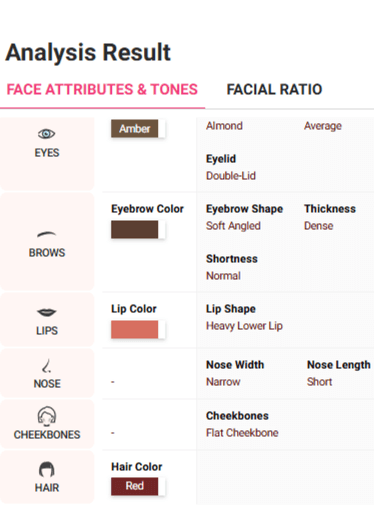Click the Short nose length value
Screen dimensions: 374x506
(x=319, y=382)
